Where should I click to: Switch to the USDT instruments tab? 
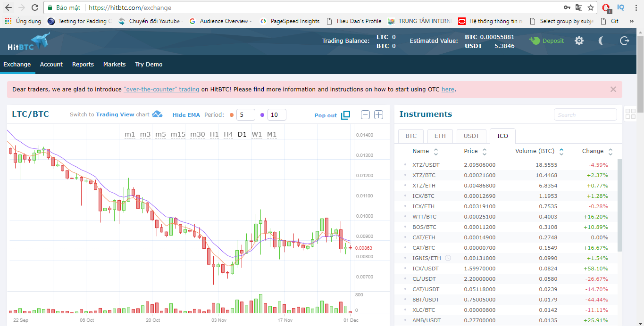click(x=471, y=136)
